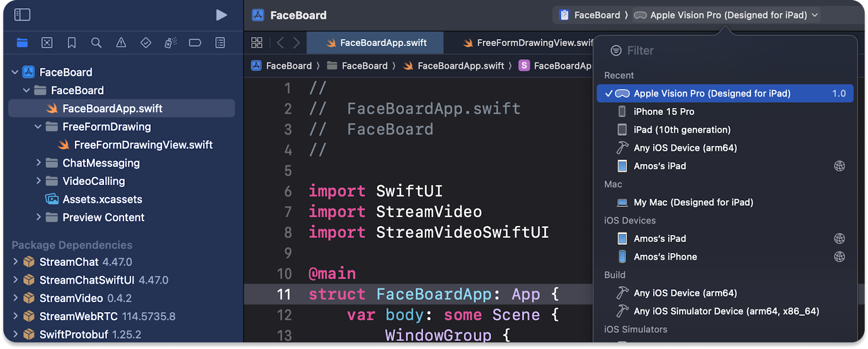The width and height of the screenshot is (868, 349).
Task: Collapse the FreeFormDrawing folder
Action: [38, 127]
